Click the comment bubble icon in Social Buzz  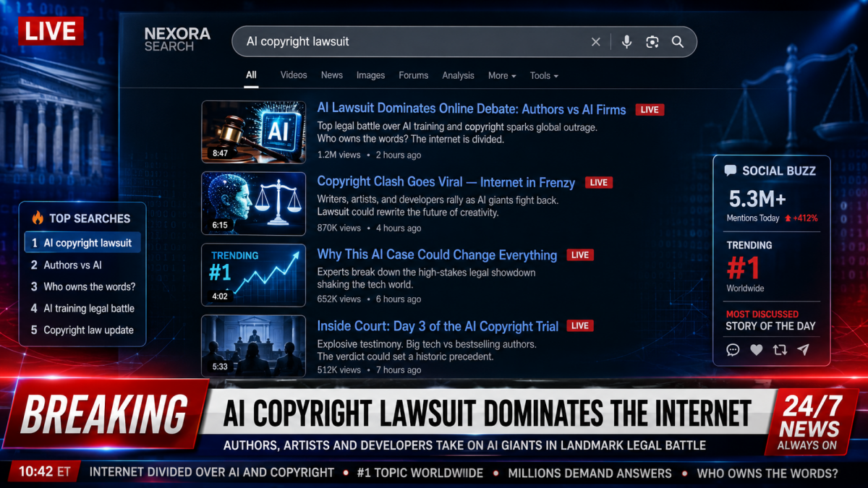pyautogui.click(x=733, y=350)
